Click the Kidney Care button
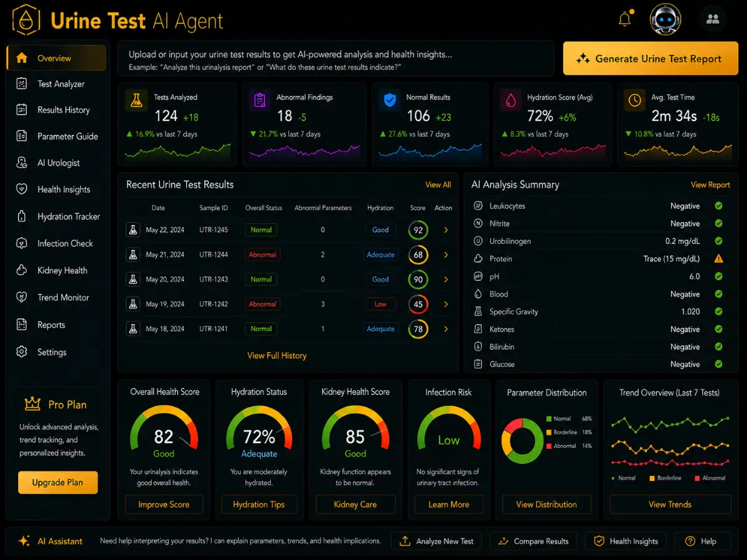 pyautogui.click(x=355, y=505)
